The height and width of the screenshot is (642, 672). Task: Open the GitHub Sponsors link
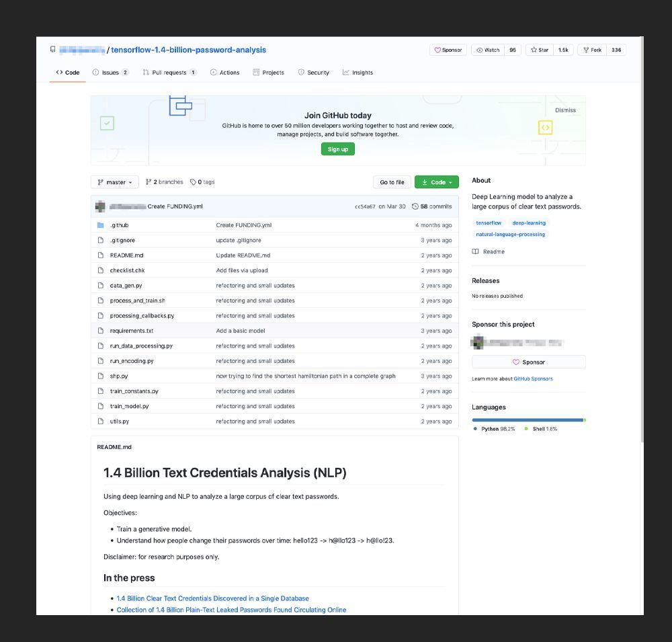[x=533, y=378]
